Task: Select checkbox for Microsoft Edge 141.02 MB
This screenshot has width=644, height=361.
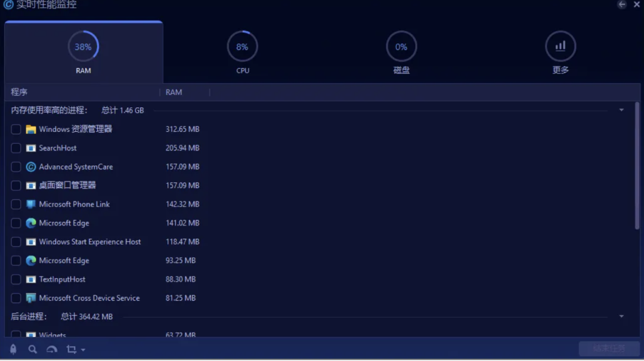Action: [x=16, y=223]
